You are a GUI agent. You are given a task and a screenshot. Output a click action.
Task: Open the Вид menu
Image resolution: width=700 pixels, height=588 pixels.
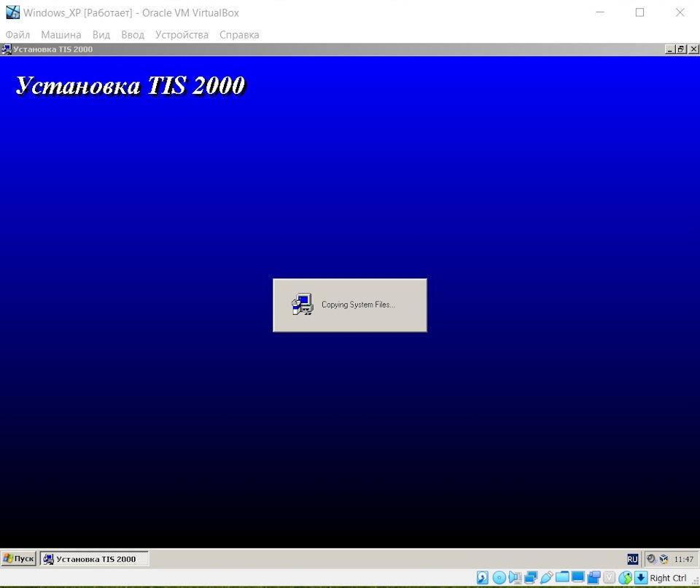click(101, 35)
